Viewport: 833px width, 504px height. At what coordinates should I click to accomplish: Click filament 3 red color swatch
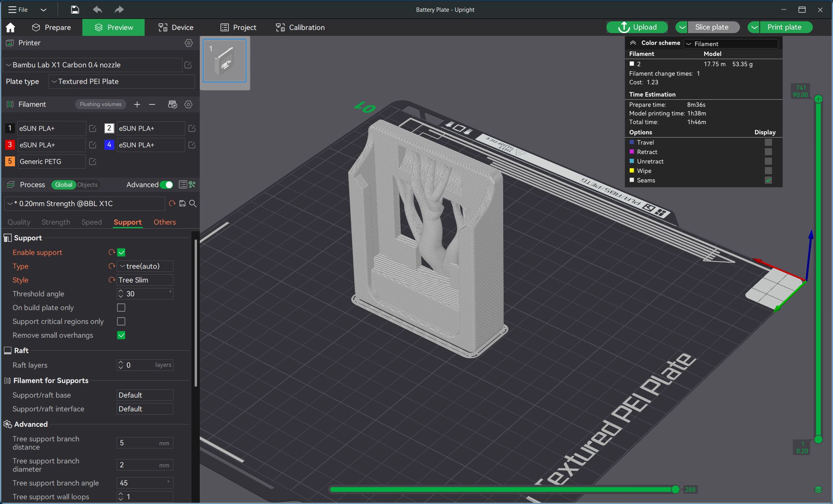click(10, 145)
